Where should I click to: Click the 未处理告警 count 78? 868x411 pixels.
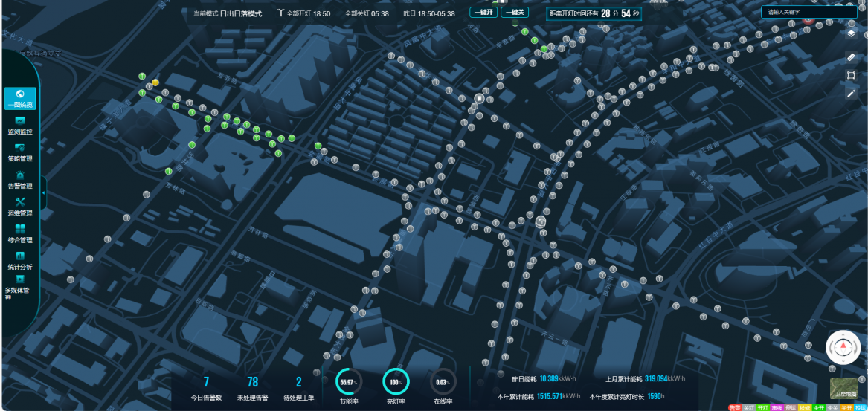tap(252, 382)
